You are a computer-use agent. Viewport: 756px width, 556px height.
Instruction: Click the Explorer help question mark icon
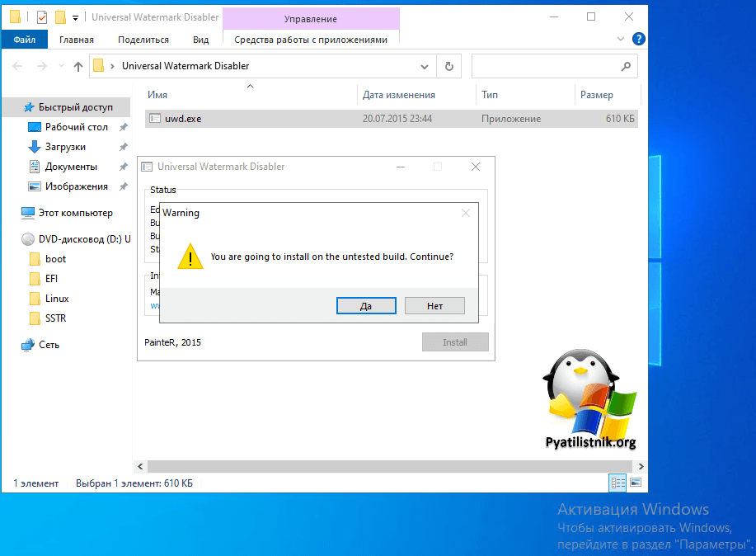tap(638, 39)
